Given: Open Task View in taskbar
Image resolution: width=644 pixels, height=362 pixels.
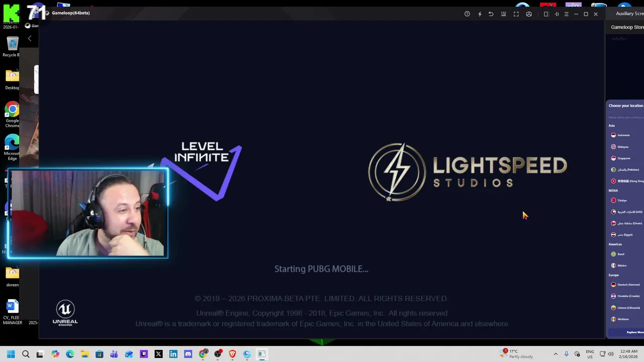Looking at the screenshot, I should [40, 354].
